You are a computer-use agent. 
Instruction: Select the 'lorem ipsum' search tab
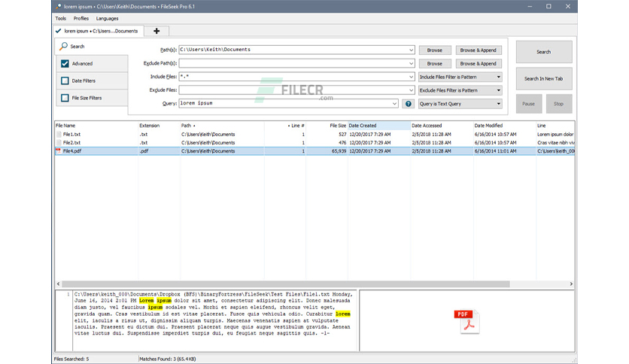click(x=99, y=31)
